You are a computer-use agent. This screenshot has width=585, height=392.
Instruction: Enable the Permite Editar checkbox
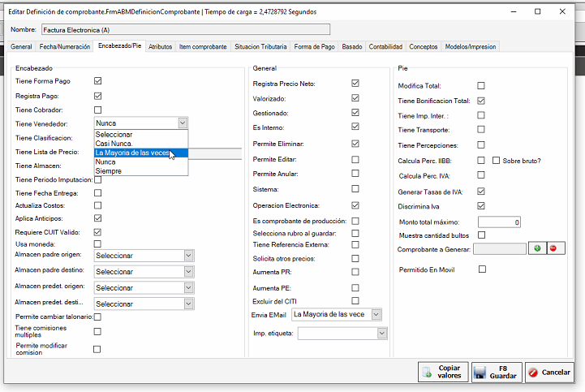(x=355, y=160)
